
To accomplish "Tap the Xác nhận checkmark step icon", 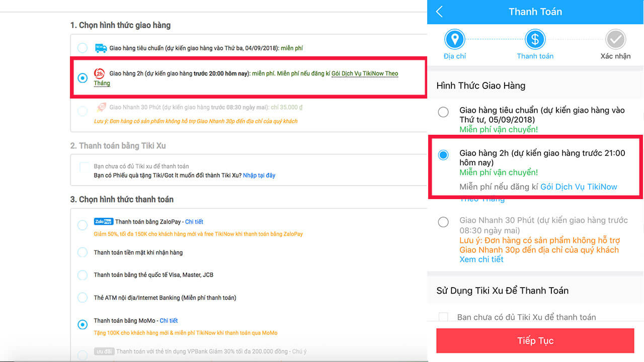I will (x=615, y=39).
